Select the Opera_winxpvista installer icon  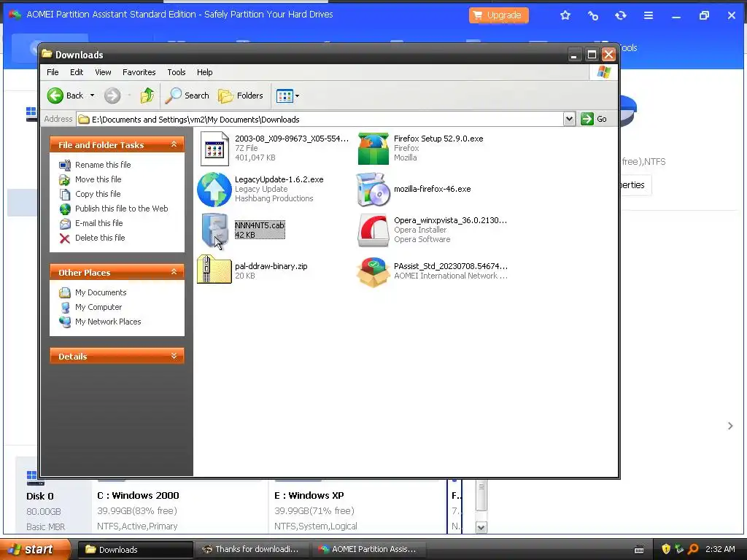373,230
